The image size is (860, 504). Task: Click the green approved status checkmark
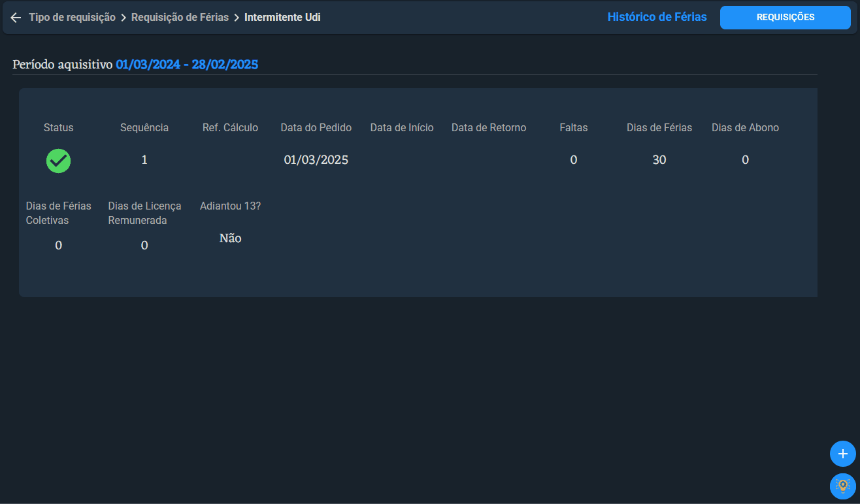[x=58, y=161]
